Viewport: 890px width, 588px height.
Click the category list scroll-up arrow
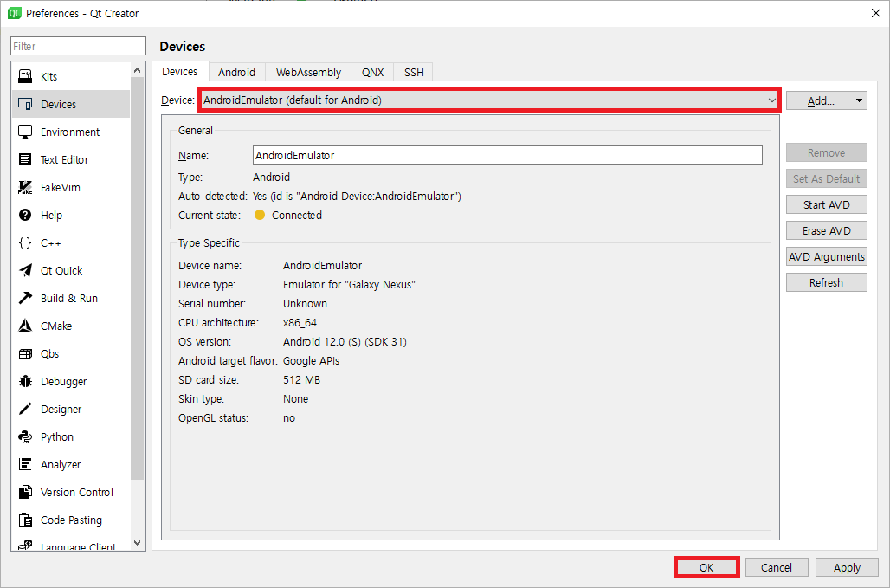coord(137,70)
